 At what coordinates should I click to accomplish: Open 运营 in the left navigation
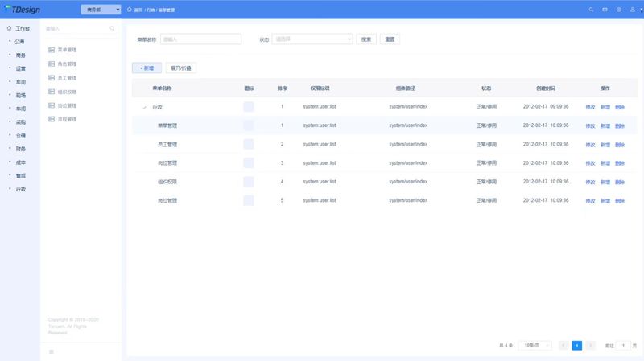(x=21, y=68)
